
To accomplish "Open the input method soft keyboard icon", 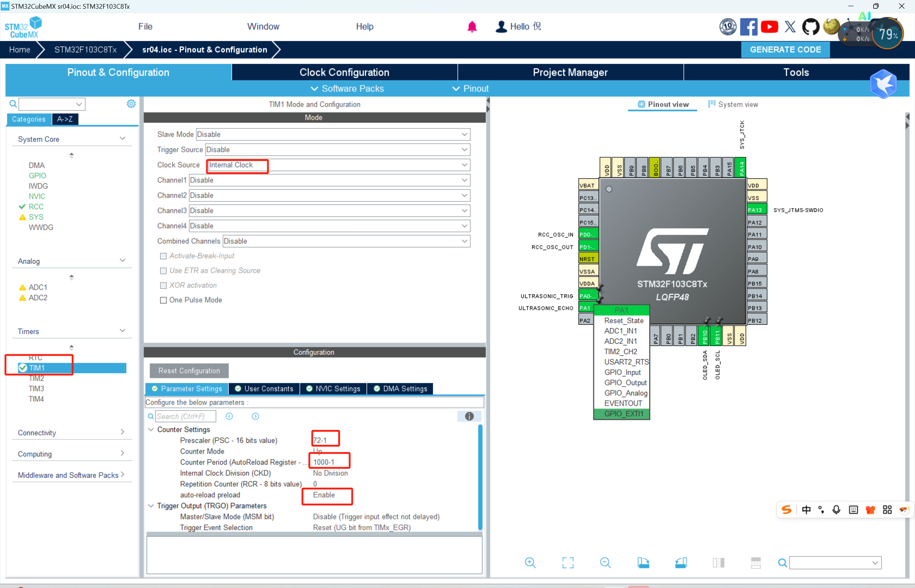I will (854, 510).
